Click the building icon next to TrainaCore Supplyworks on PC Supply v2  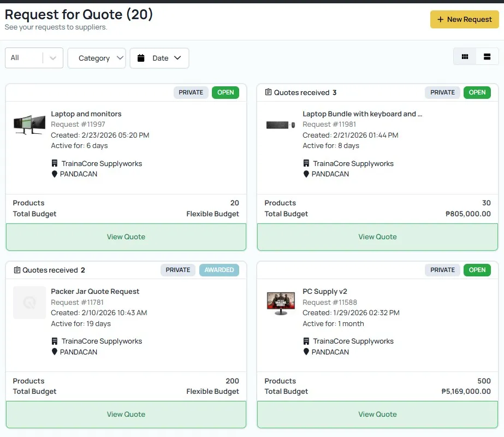coord(306,341)
